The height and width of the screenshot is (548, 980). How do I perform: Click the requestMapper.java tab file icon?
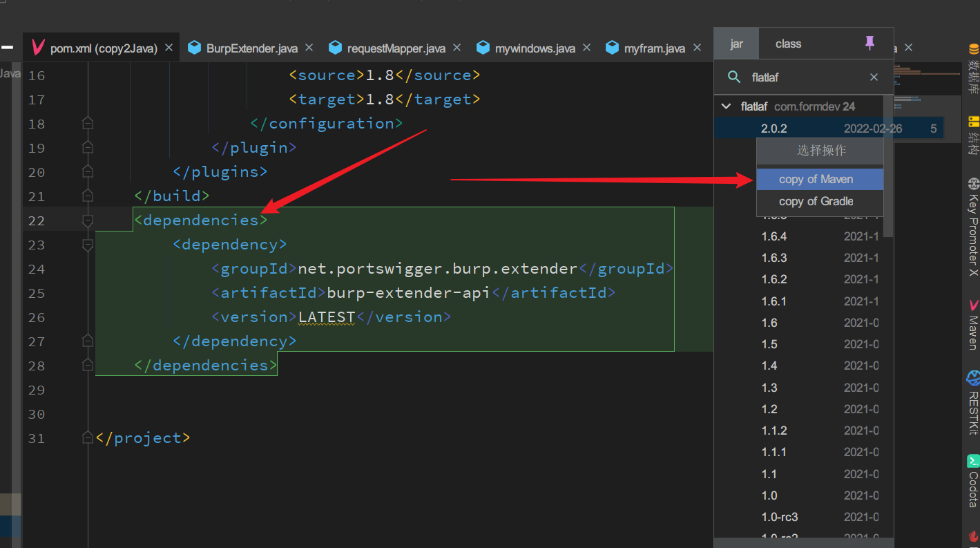(335, 48)
